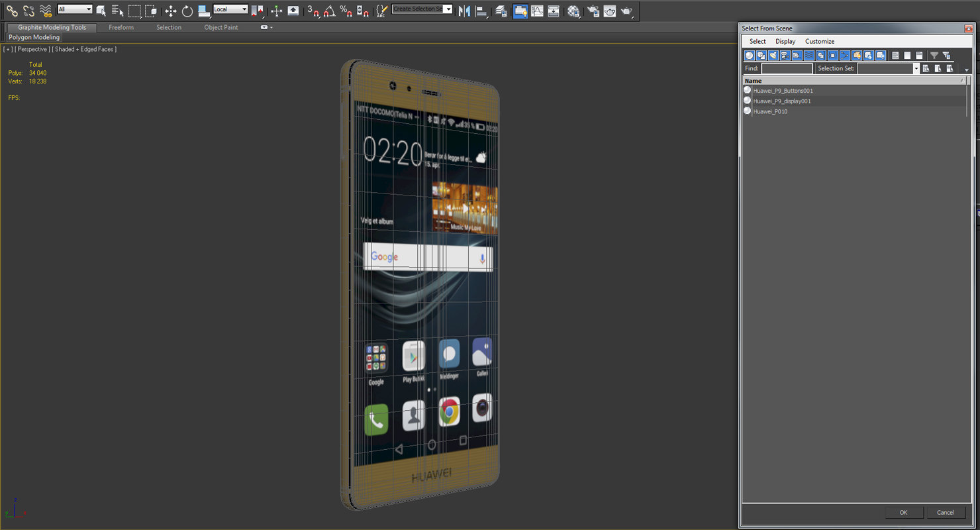Toggle Window/Crossing selection mode
Screen dimensions: 980x530
click(x=151, y=11)
